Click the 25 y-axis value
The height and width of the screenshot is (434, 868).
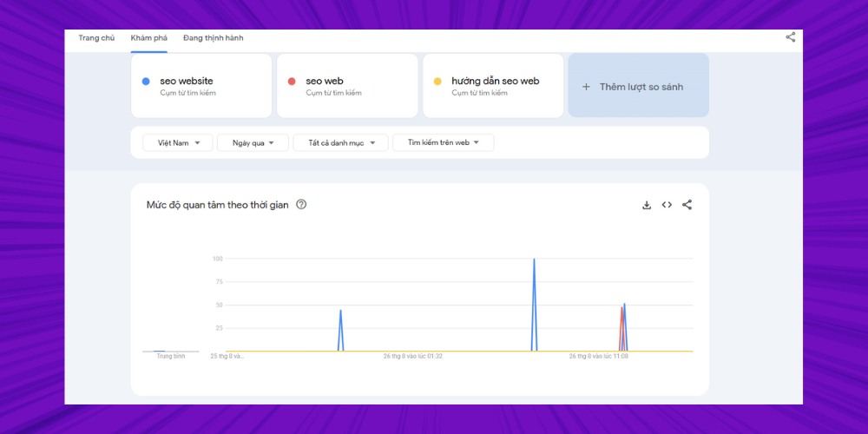coord(219,328)
